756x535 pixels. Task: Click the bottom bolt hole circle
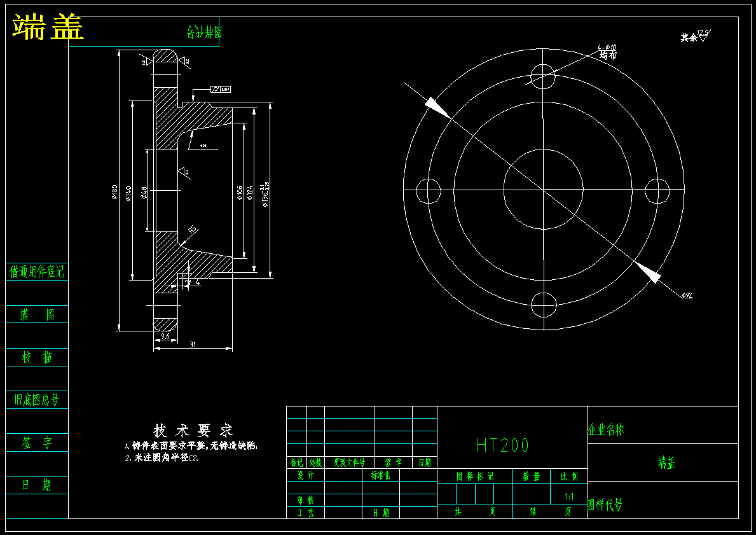pos(544,305)
